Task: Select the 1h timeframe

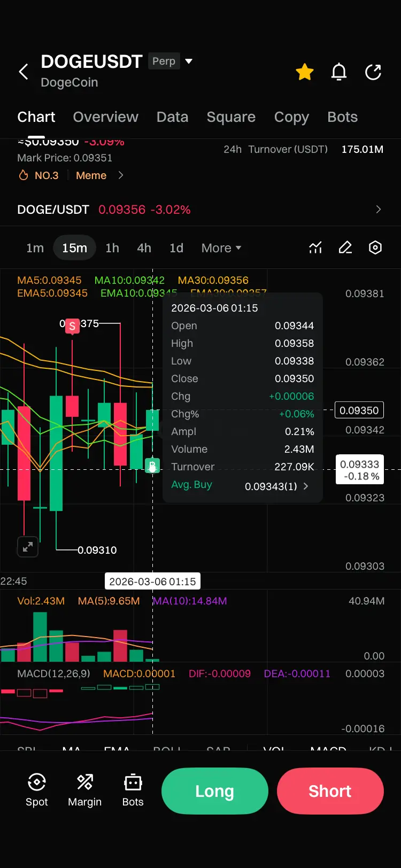Action: pos(112,248)
